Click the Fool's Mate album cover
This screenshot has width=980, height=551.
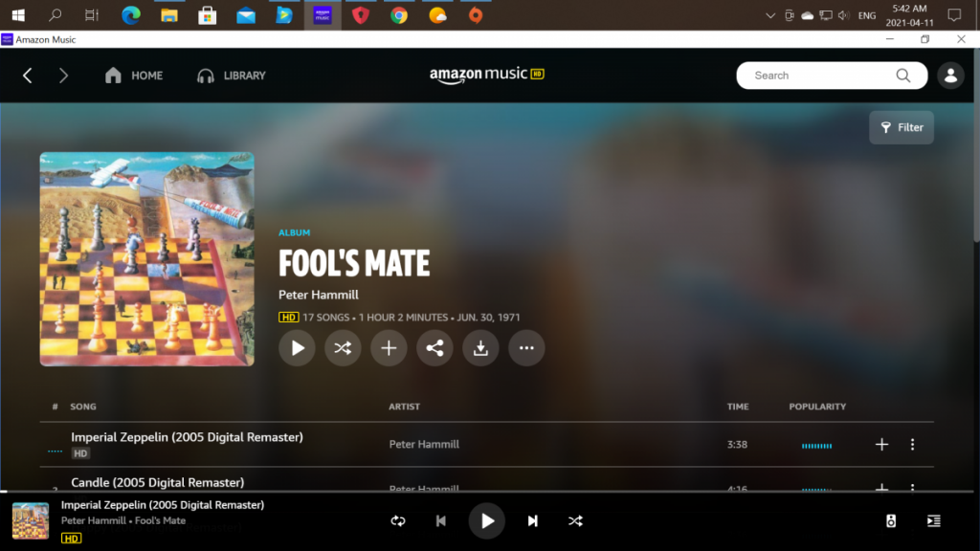(x=146, y=259)
